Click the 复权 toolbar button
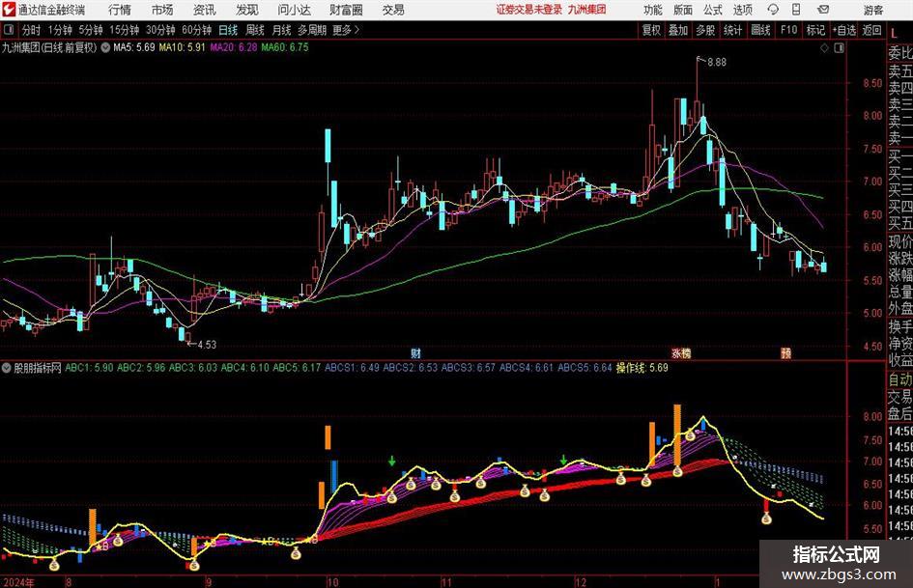913x588 pixels. [651, 30]
